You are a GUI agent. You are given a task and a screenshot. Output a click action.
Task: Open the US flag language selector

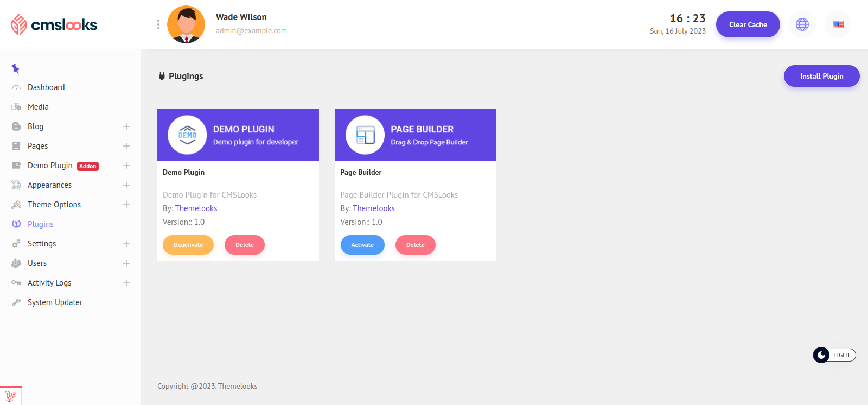point(838,24)
